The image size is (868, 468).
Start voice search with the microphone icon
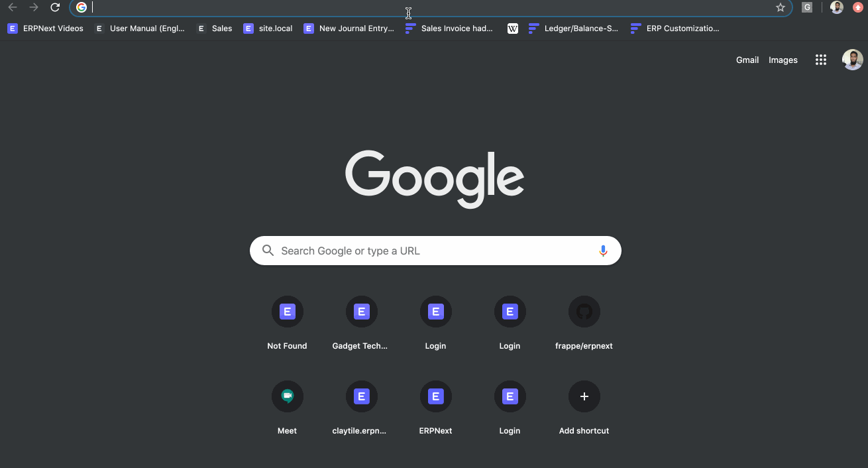[x=603, y=251]
